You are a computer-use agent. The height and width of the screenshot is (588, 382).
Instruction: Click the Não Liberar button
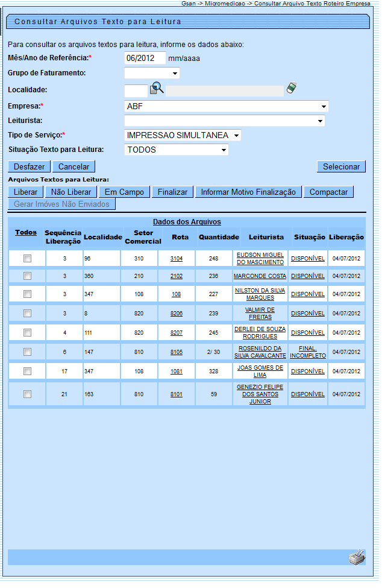(71, 192)
